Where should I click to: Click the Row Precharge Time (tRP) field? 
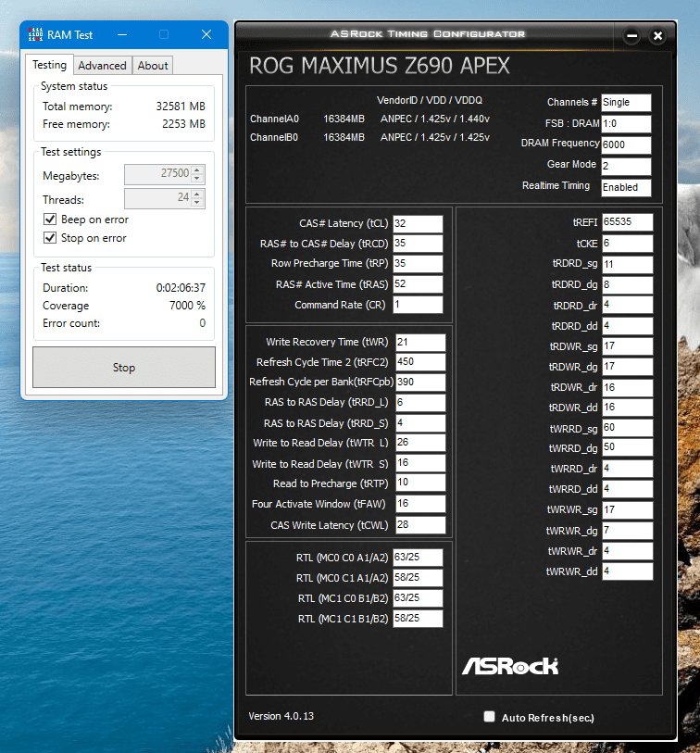418,264
